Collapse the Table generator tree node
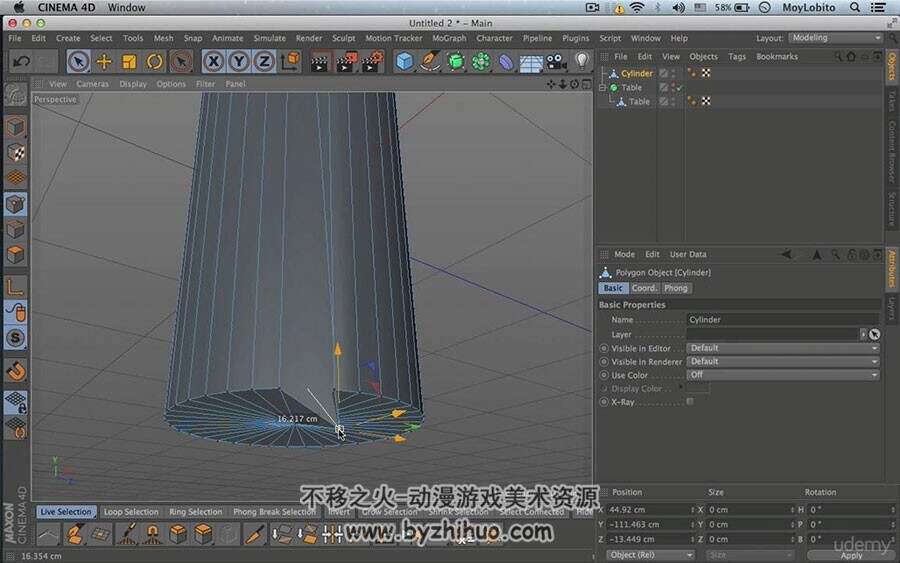900x563 pixels. pyautogui.click(x=603, y=88)
